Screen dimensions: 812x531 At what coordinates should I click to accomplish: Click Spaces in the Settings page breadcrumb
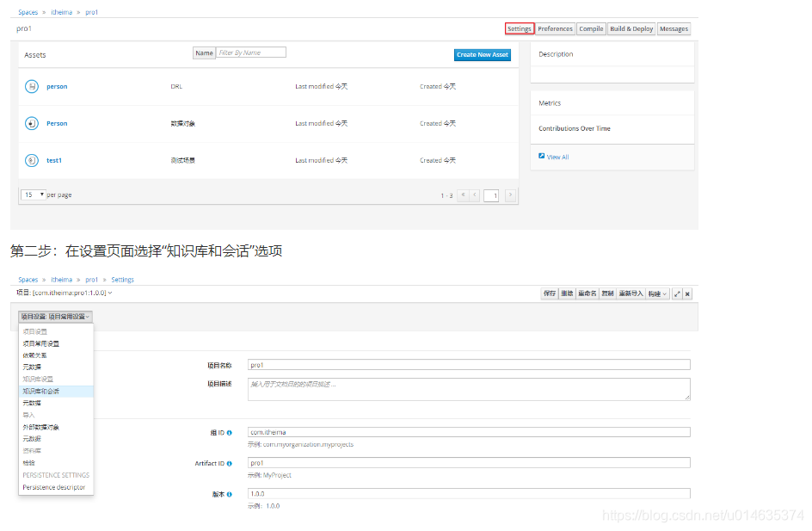point(28,280)
